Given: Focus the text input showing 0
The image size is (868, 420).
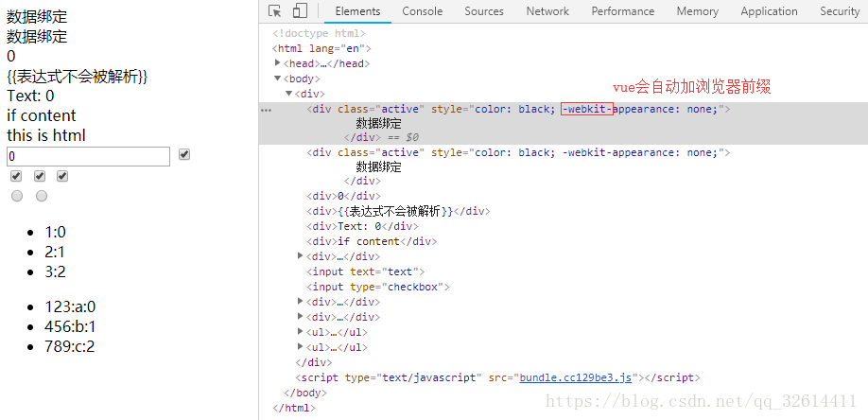Looking at the screenshot, I should pos(88,156).
